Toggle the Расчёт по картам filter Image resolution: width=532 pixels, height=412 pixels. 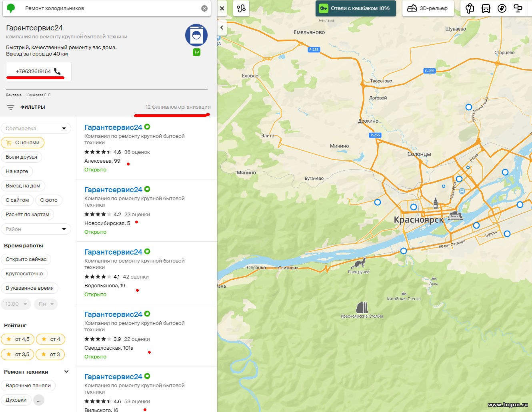click(x=28, y=215)
